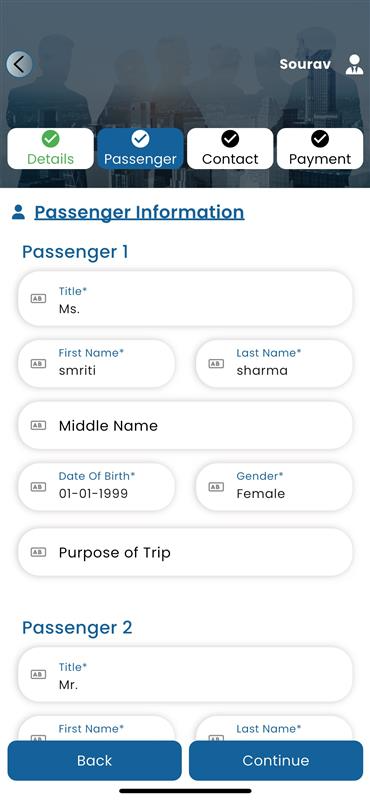
Task: Open Date Of Birth picker showing 01-01-1999
Action: [x=96, y=486]
